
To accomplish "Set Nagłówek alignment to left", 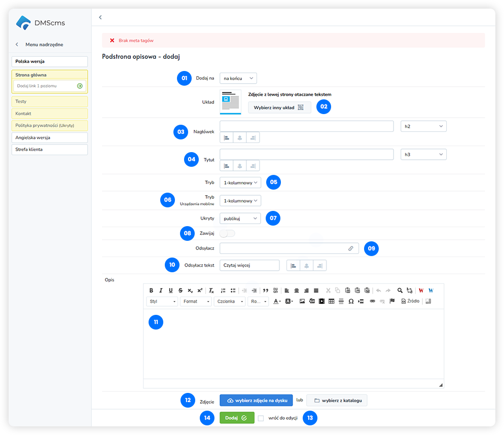I will 227,137.
